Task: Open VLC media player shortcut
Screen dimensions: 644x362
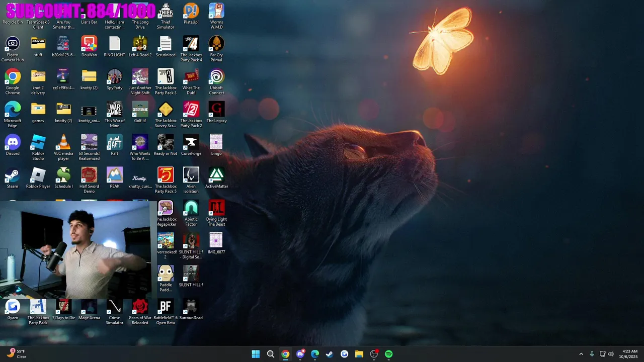Action: click(63, 147)
